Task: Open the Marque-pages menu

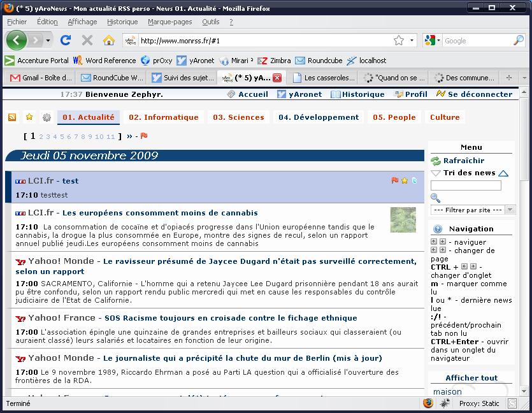Action: 169,22
